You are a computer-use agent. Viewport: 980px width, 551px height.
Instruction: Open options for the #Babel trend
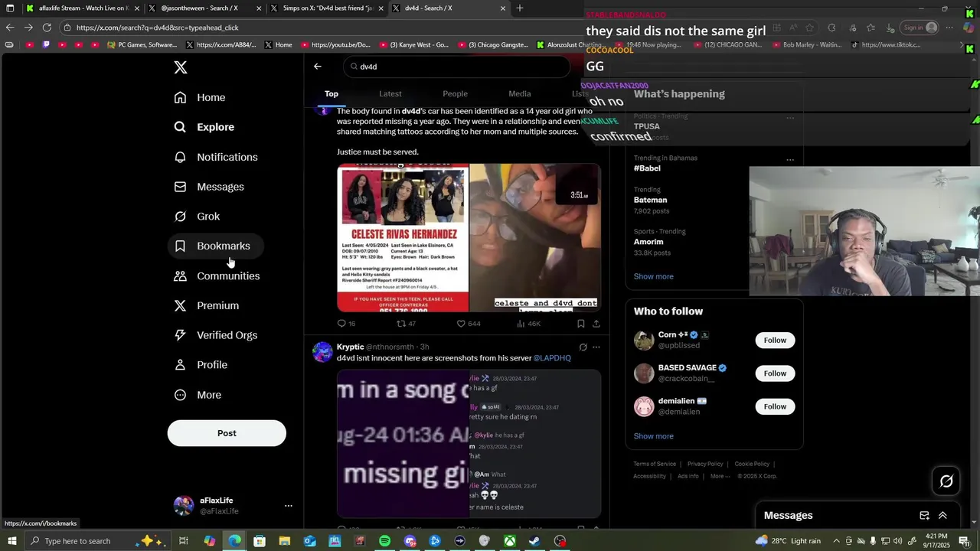(x=790, y=160)
